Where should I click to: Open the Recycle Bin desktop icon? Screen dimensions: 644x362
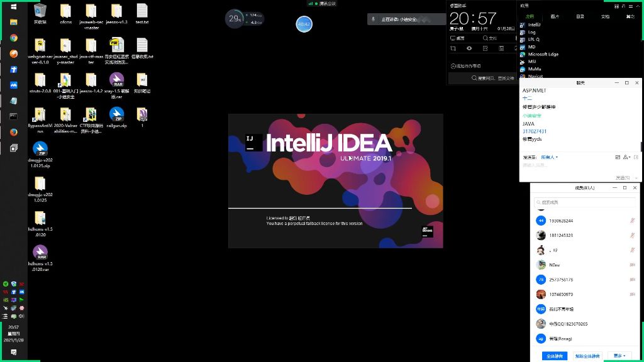[x=40, y=14]
